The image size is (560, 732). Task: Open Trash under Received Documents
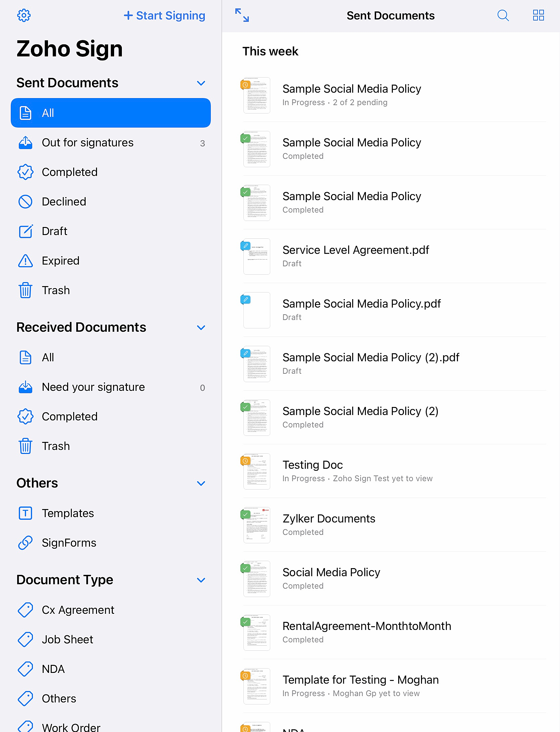111,446
